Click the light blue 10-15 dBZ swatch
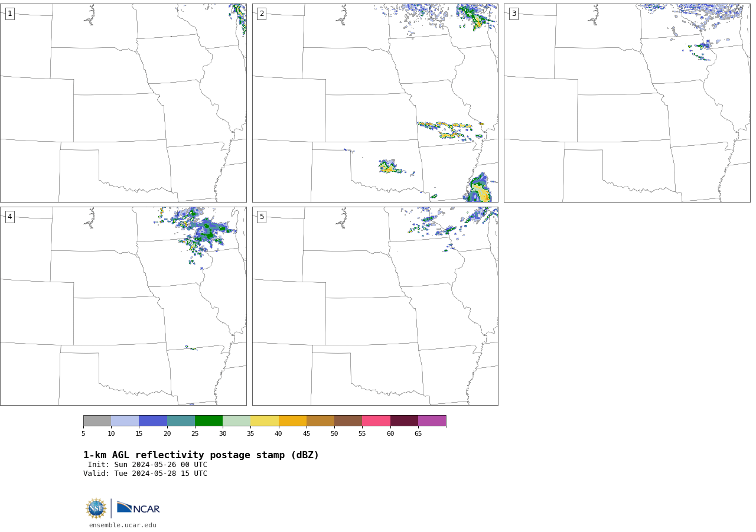The height and width of the screenshot is (532, 756). (125, 420)
